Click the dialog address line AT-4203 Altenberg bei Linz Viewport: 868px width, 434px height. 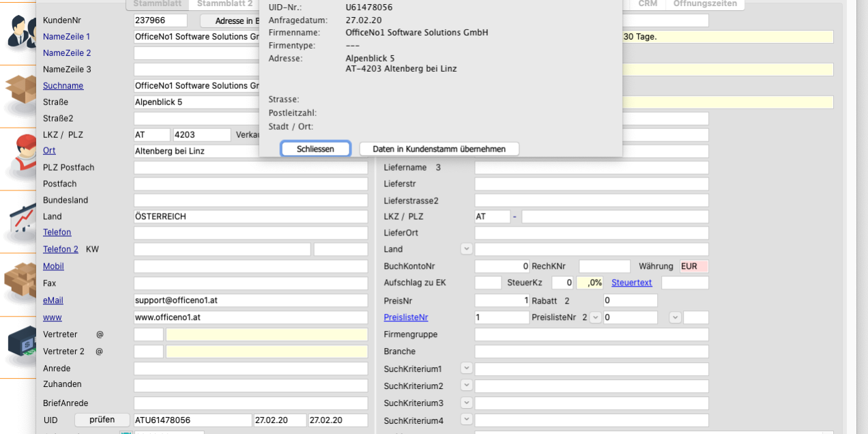(x=401, y=69)
